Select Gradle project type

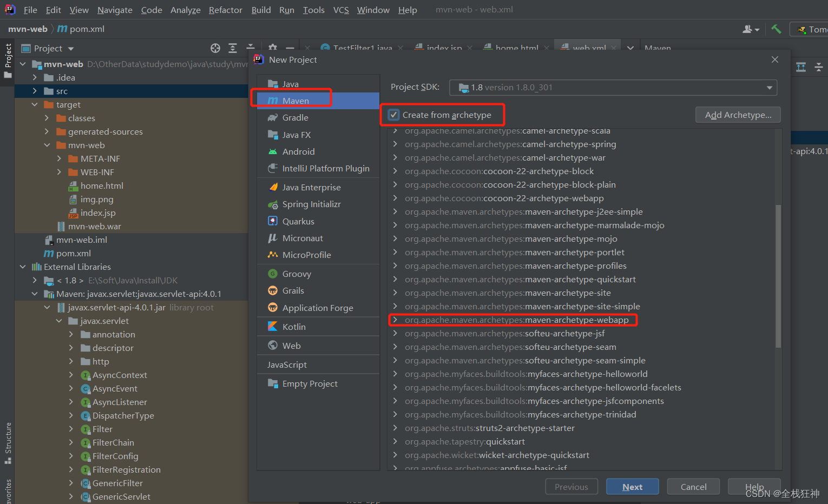coord(318,117)
